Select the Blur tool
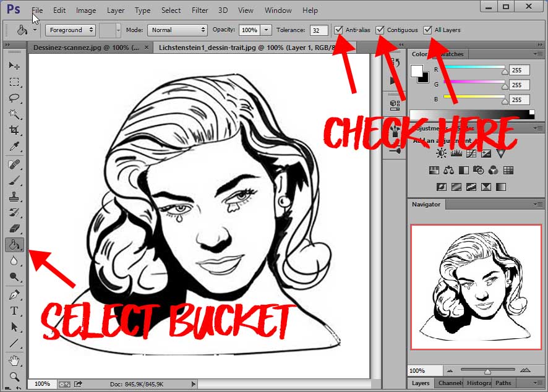Screen dimensions: 548x392 pyautogui.click(x=14, y=261)
